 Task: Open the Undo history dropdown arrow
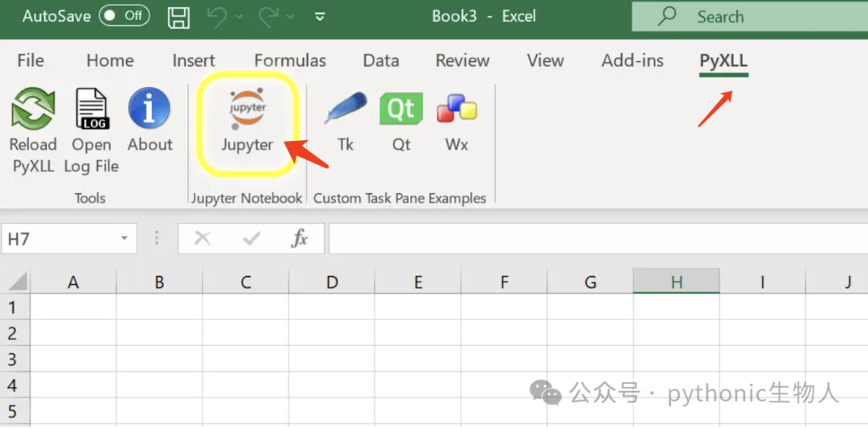coord(239,17)
